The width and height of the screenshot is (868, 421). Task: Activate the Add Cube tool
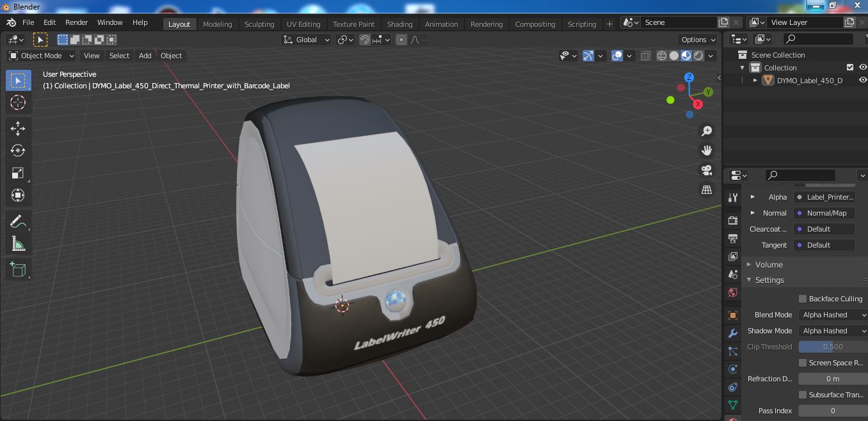[18, 269]
